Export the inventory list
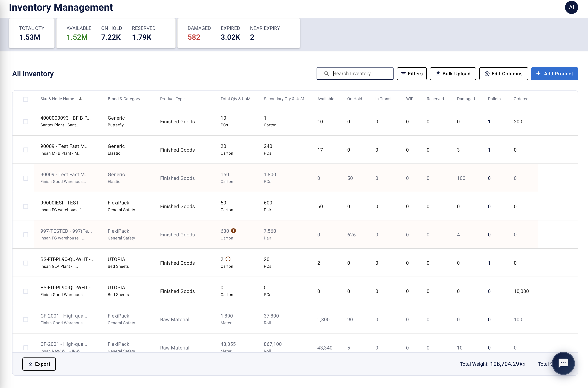Screen dimensions: 588x388 tap(39, 364)
